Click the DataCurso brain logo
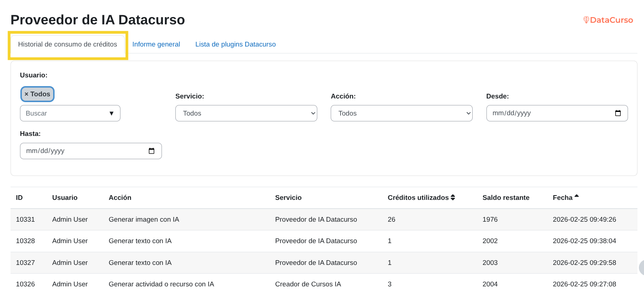 (x=586, y=20)
